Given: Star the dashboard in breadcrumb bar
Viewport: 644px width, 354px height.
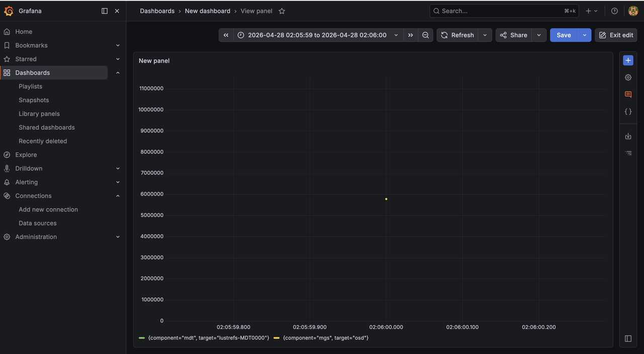Looking at the screenshot, I should [x=282, y=11].
